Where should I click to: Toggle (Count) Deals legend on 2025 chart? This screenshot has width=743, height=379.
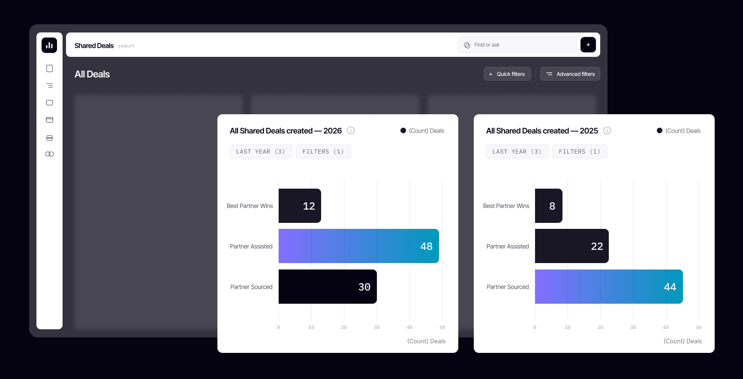click(x=679, y=131)
